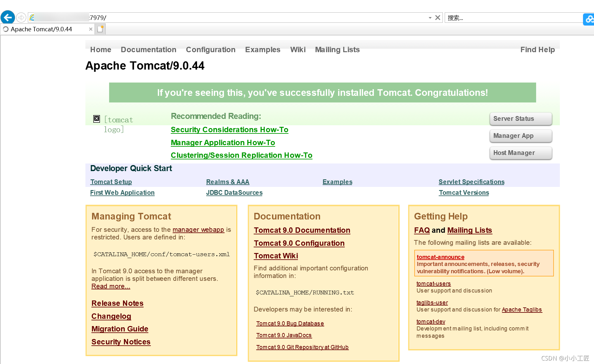Click the broken tomcat logo image
The width and height of the screenshot is (594, 364).
pos(97,119)
